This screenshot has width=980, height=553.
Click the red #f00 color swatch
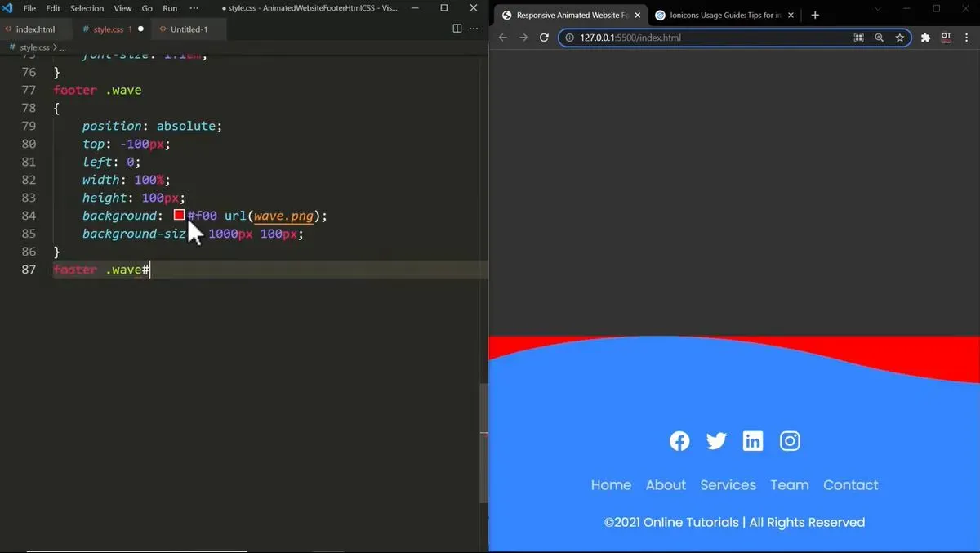(179, 216)
